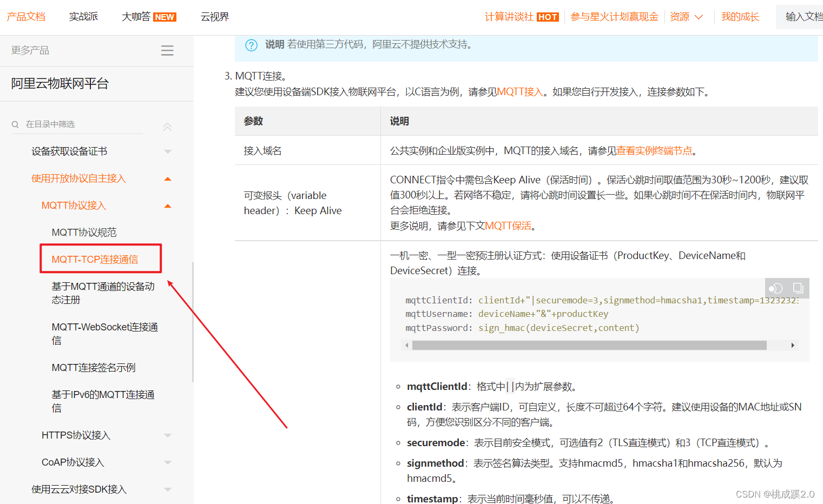This screenshot has height=504, width=823.
Task: Open the 产品文档 tab
Action: [x=26, y=17]
